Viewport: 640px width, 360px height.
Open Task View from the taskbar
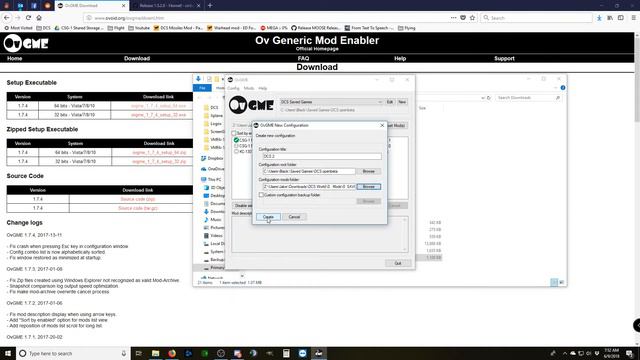point(139,353)
